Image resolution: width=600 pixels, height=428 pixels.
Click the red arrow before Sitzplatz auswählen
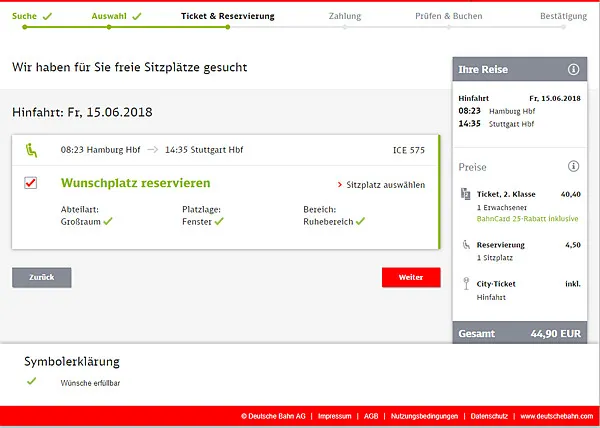340,185
